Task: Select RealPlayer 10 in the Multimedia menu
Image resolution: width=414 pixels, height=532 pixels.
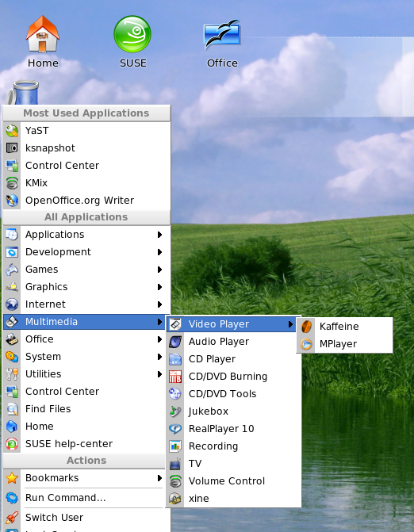Action: tap(233, 429)
